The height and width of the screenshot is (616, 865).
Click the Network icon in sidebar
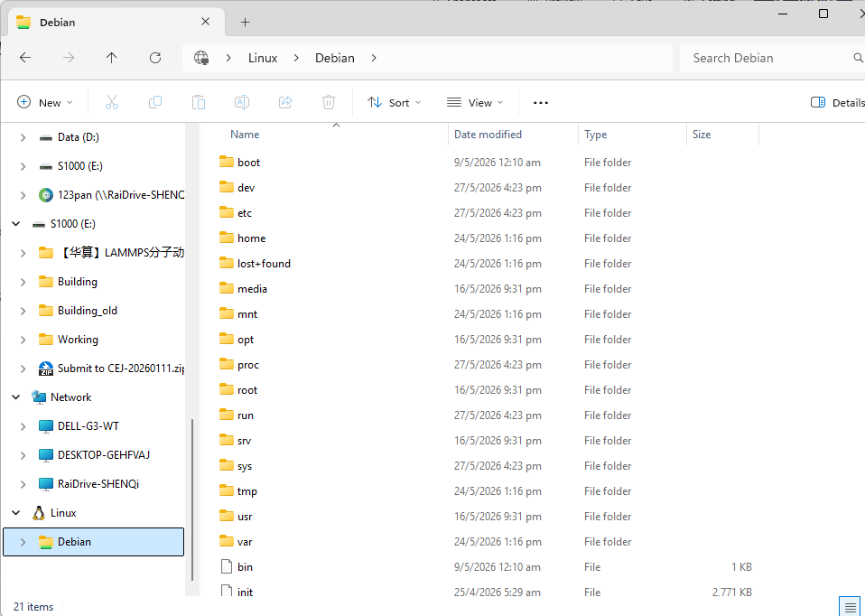[x=39, y=397]
